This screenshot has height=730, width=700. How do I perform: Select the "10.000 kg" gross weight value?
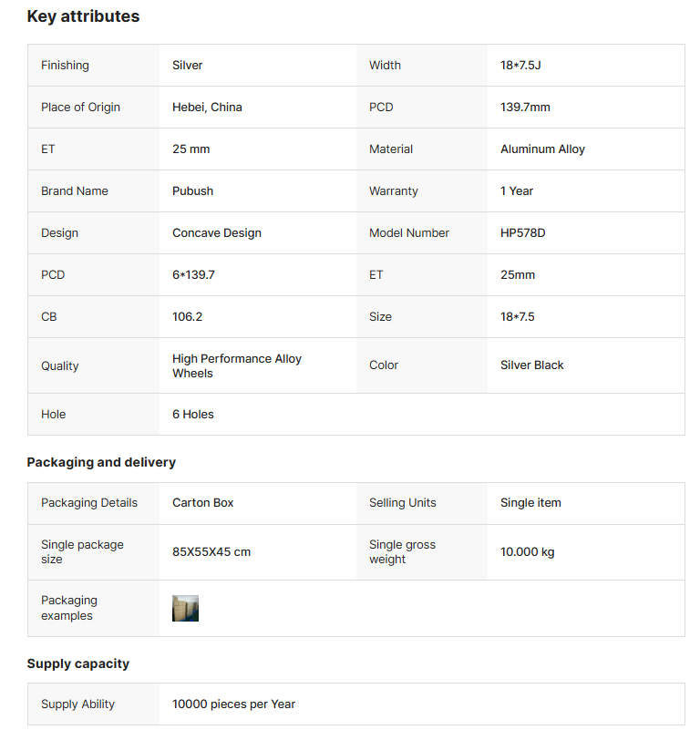pos(527,552)
